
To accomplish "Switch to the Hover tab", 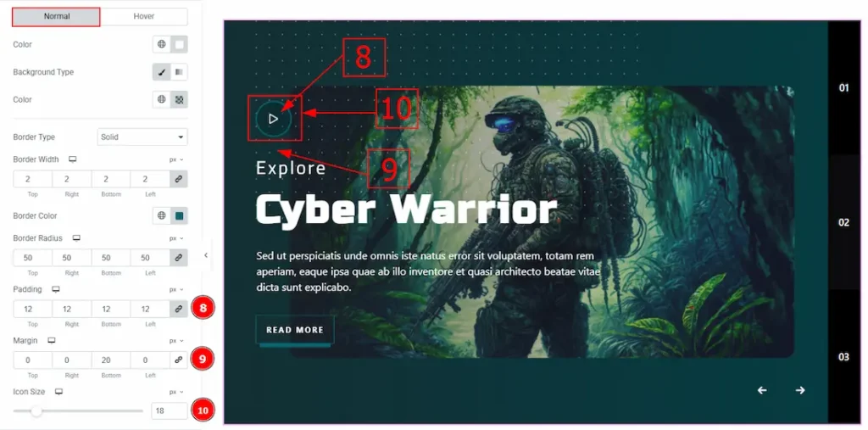I will (144, 17).
